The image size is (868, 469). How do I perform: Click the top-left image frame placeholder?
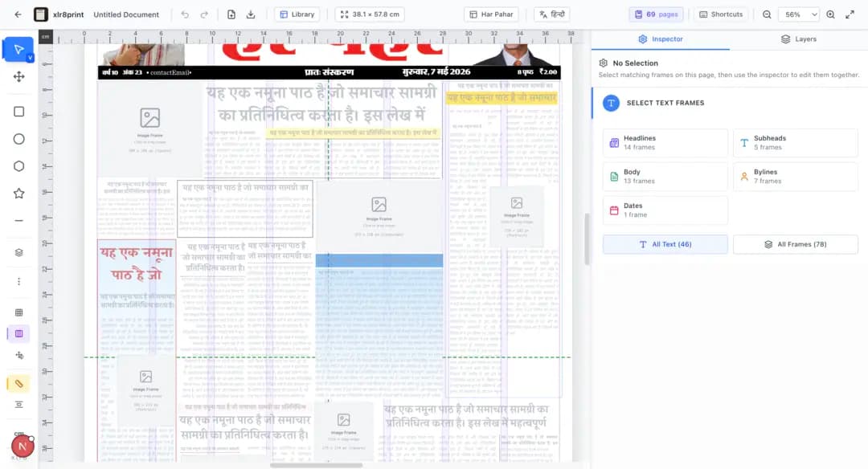tap(150, 128)
